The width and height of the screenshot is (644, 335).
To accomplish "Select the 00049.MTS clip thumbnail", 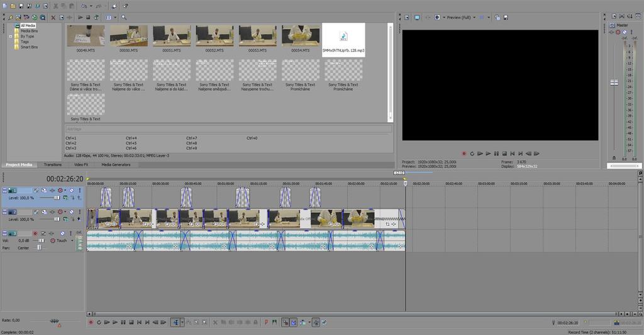I will coord(86,36).
